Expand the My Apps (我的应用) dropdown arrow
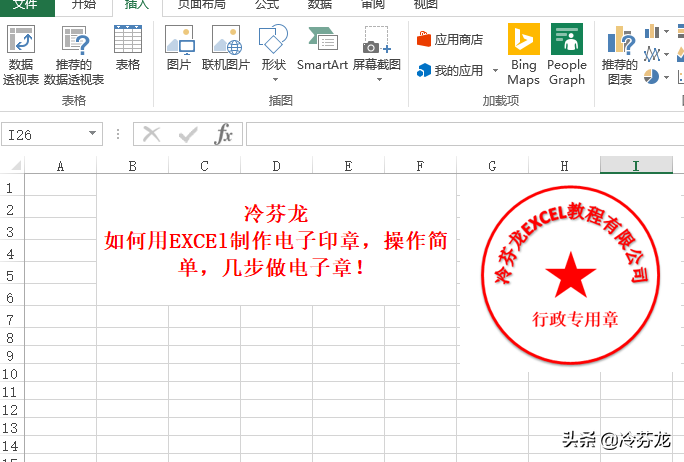The width and height of the screenshot is (684, 462). 495,70
